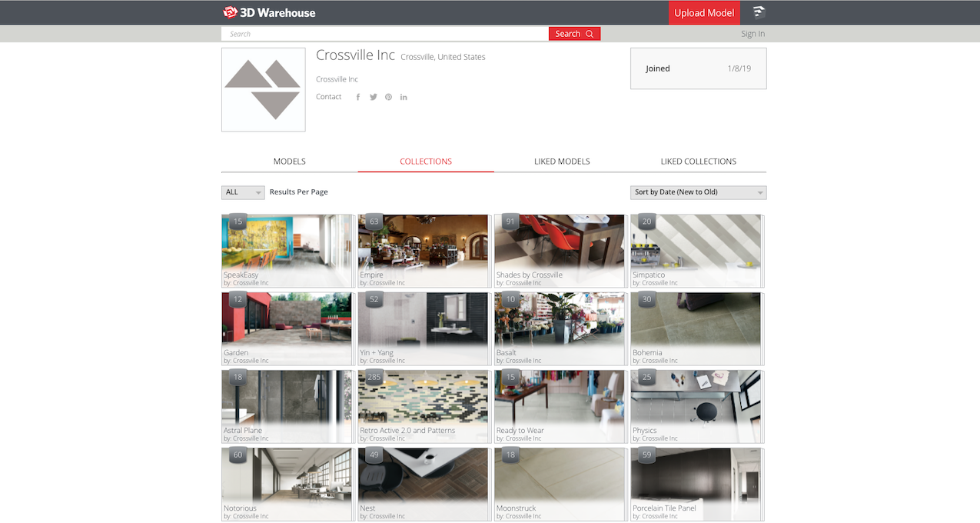Click the 285 count badge on Retro Active
Screen dimensions: 980x523
click(x=374, y=378)
